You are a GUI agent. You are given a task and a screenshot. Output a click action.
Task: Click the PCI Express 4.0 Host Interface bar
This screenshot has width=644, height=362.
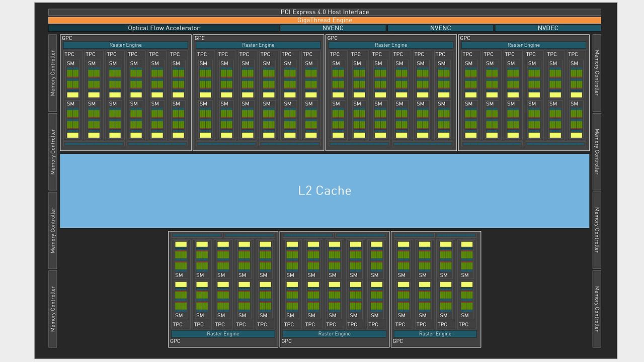click(x=325, y=12)
